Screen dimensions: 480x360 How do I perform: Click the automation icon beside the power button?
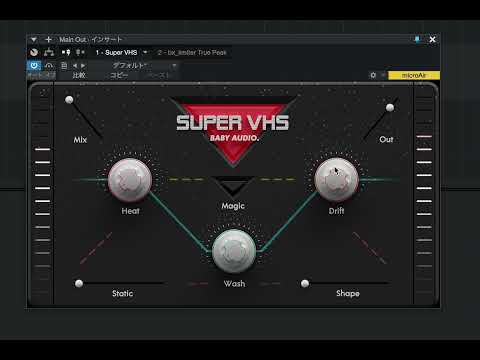pos(49,65)
